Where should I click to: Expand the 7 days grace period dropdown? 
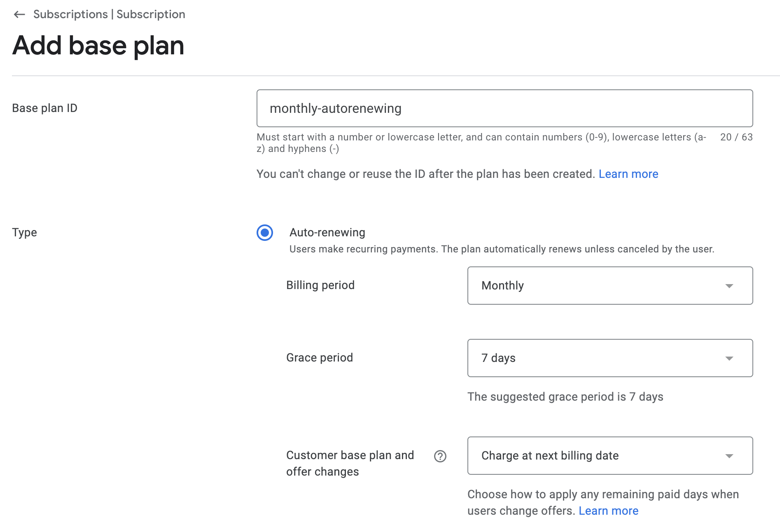(610, 358)
